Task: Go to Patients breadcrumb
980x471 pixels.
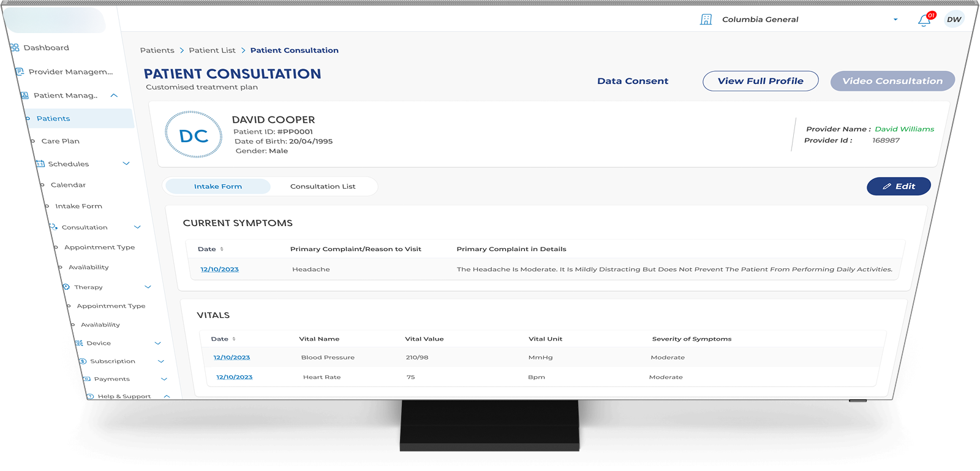Action: [x=157, y=50]
